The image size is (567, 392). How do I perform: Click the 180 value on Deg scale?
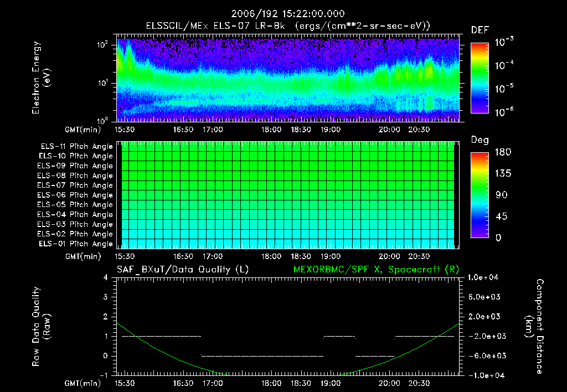[x=503, y=152]
